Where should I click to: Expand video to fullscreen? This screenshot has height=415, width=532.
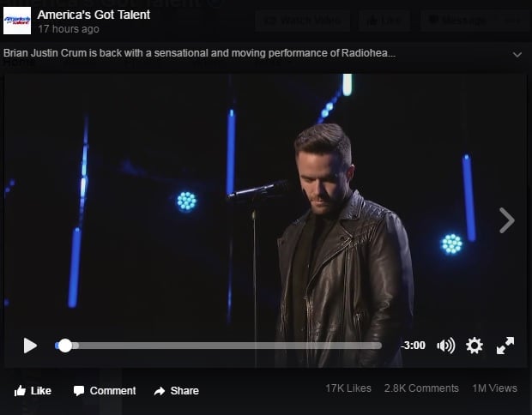coord(505,346)
